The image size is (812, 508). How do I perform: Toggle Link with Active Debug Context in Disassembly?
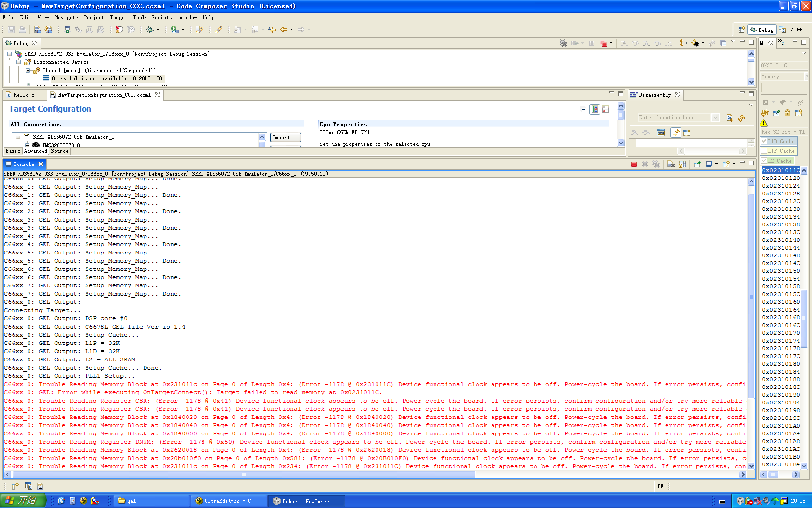pos(676,133)
